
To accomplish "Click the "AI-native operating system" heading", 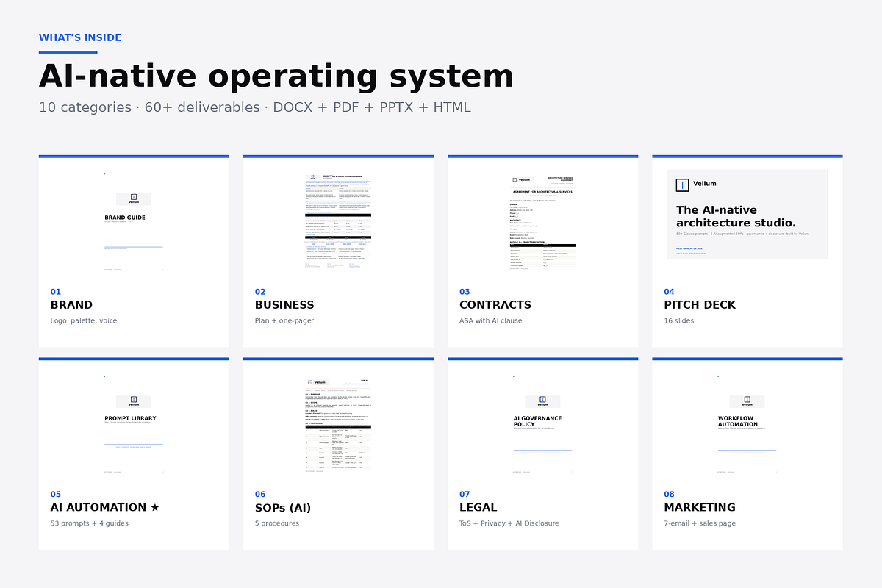I will 276,76.
